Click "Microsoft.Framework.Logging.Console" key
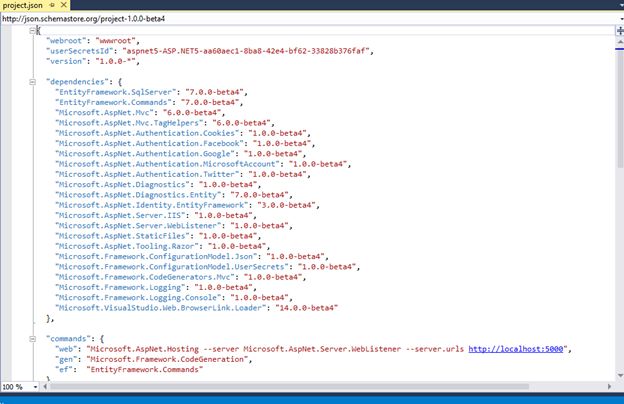The image size is (624, 404). [138, 298]
